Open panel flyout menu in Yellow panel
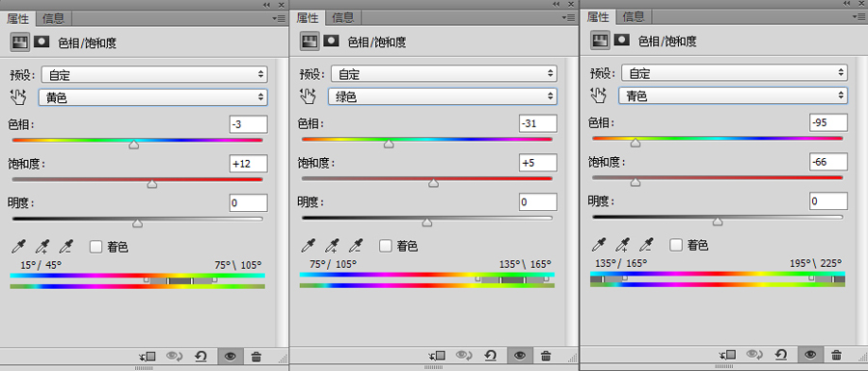The height and width of the screenshot is (371, 868). [x=278, y=18]
